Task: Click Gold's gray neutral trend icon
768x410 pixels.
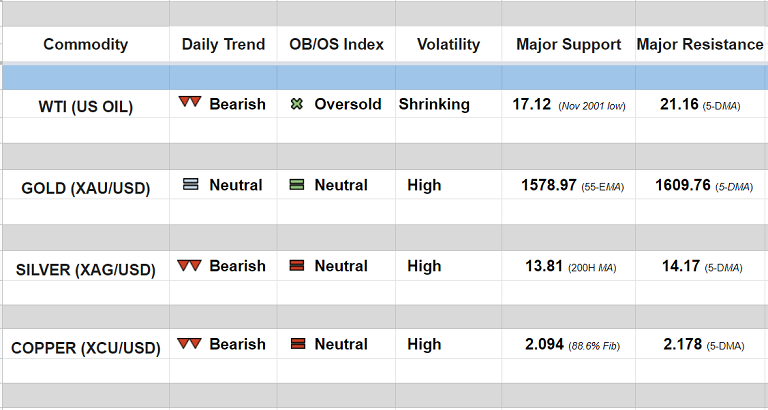Action: (190, 185)
